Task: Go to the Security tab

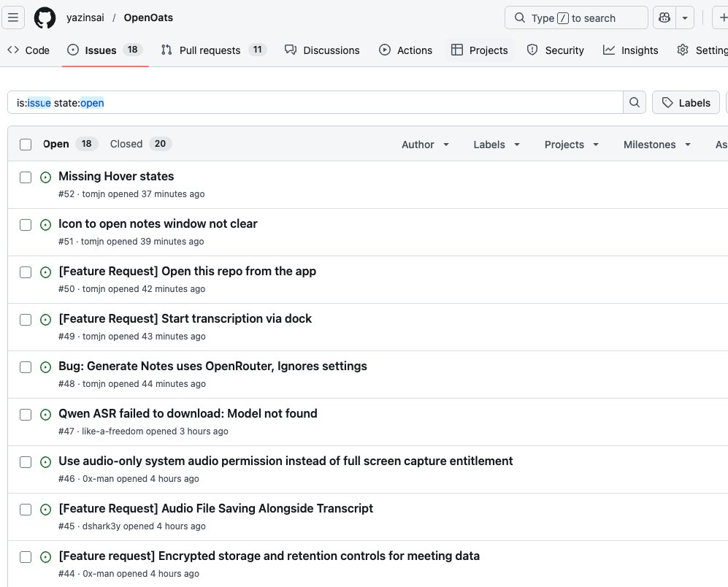Action: click(555, 50)
